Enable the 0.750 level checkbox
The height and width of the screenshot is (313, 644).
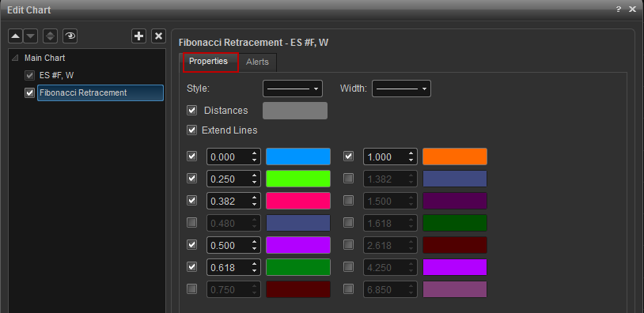[191, 289]
